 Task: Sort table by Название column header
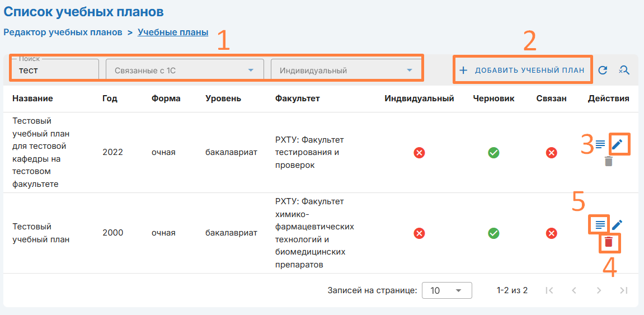point(32,98)
